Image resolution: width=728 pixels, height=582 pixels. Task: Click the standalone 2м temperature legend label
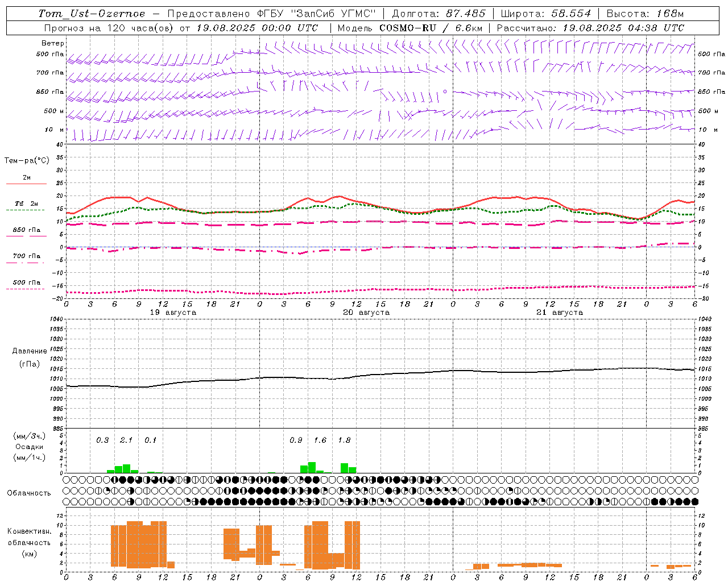click(27, 177)
